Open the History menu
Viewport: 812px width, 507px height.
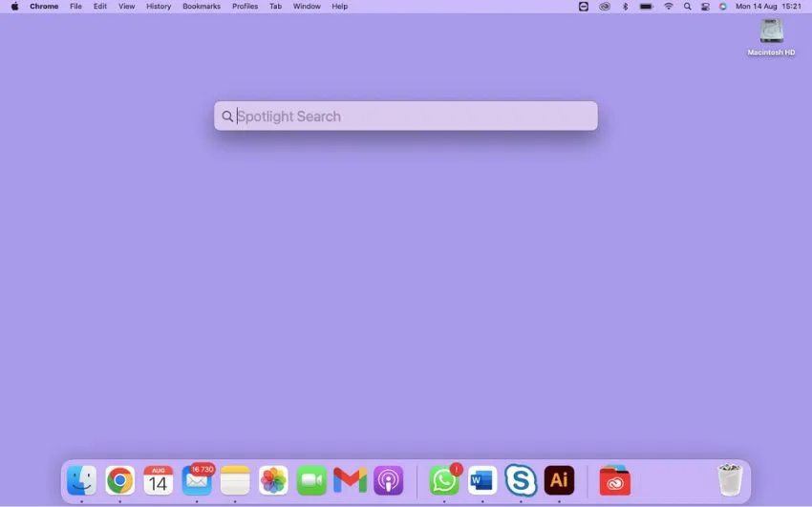click(159, 7)
